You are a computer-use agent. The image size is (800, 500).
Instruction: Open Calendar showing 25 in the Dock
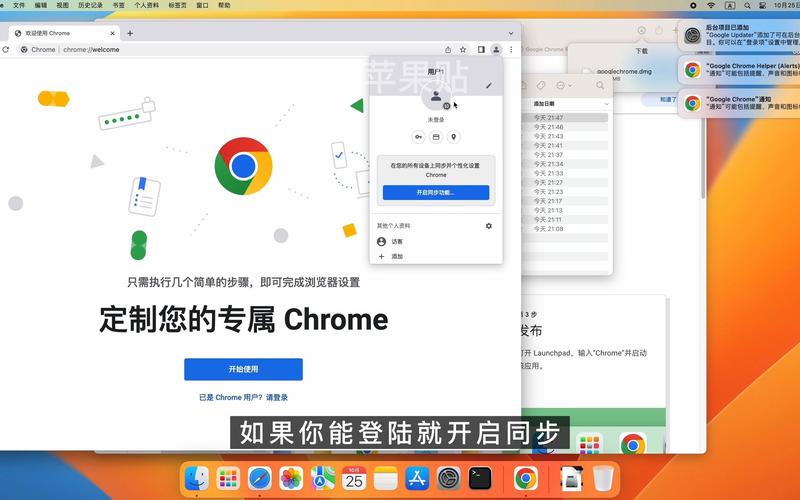pos(354,479)
